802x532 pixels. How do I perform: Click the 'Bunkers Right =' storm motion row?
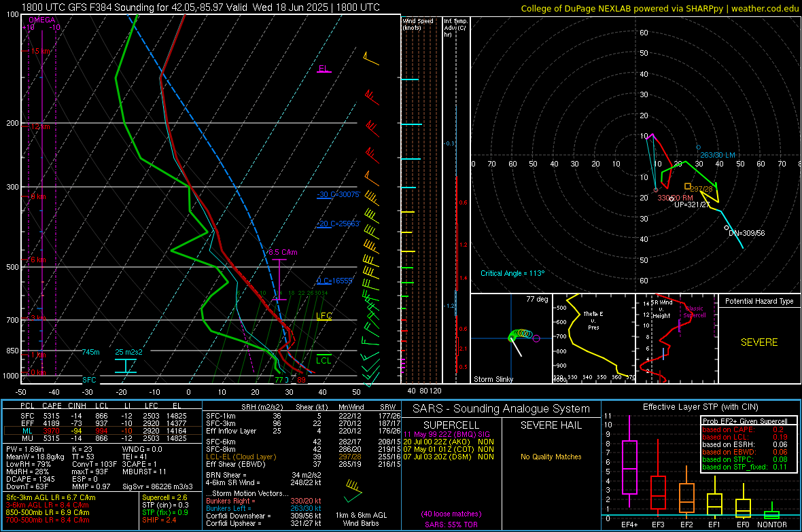[264, 501]
